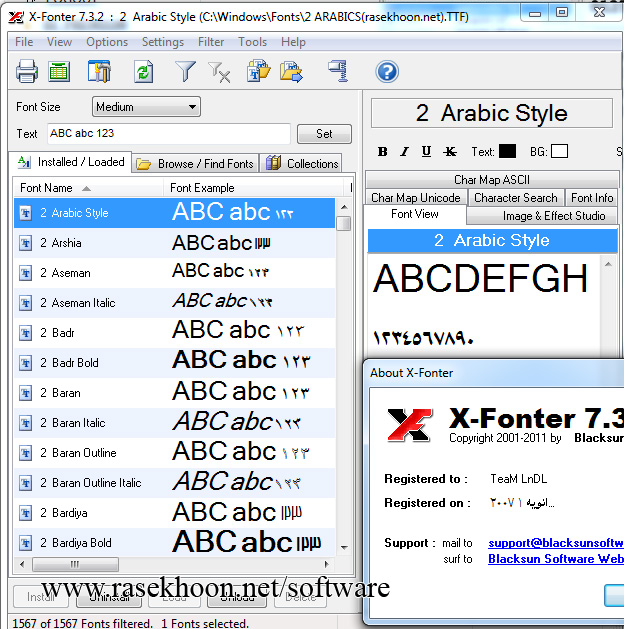Select the 2 Aseman font row
Viewport: 624px width, 629px height.
[174, 273]
